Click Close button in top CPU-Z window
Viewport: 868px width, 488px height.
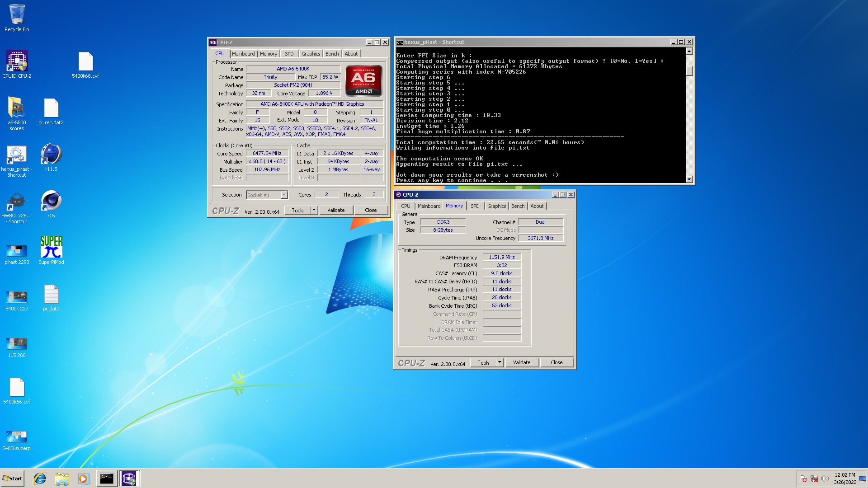371,210
